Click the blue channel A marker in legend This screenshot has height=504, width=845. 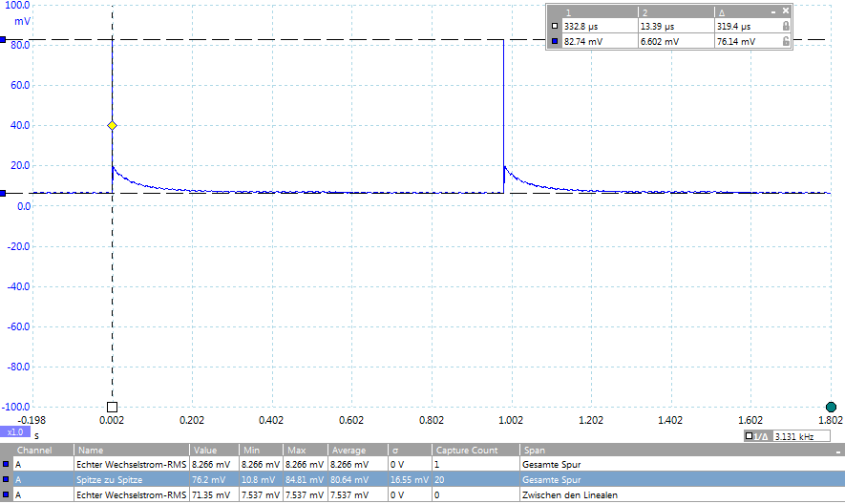[555, 41]
